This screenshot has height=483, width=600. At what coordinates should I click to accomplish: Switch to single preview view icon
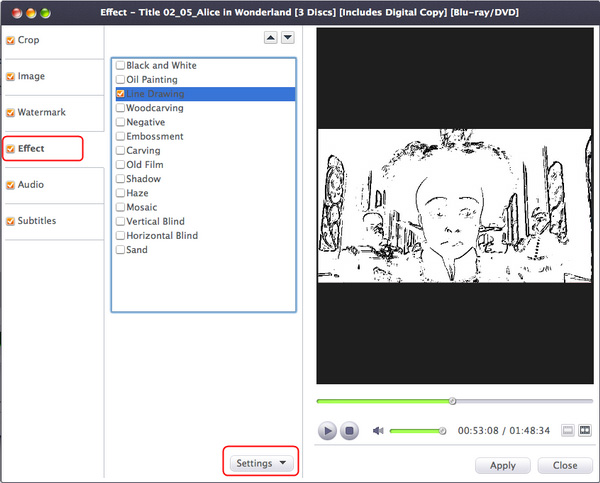(x=567, y=431)
